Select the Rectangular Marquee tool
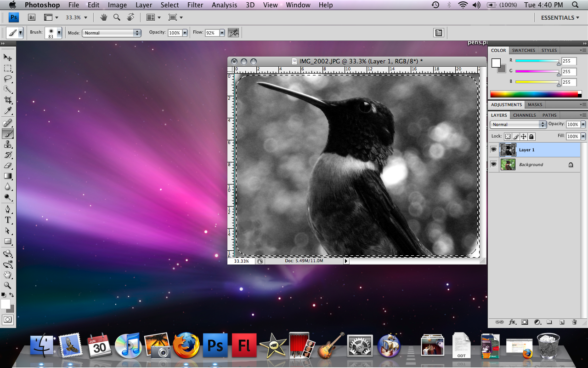The image size is (588, 368). coord(8,68)
